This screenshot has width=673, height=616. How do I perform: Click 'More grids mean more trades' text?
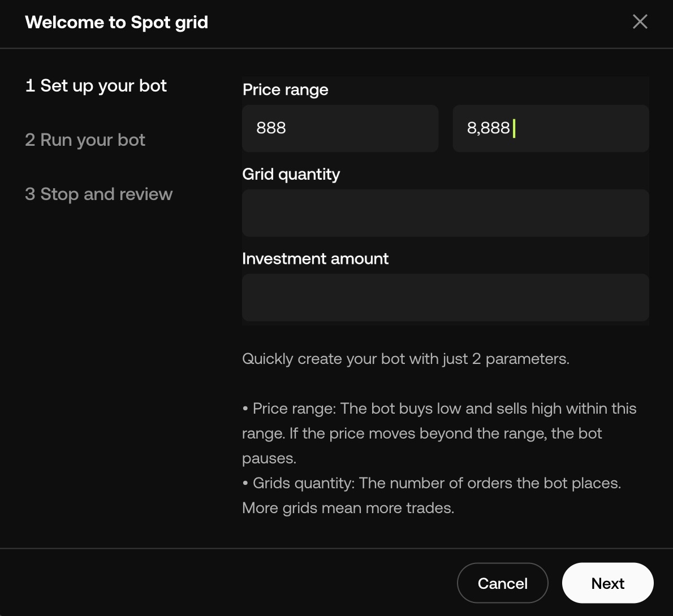coord(348,508)
